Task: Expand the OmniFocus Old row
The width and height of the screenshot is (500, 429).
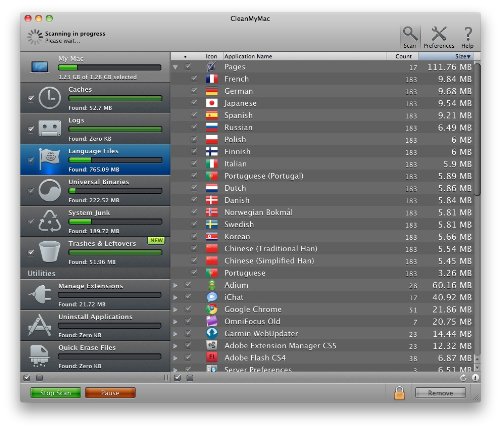Action: pos(175,322)
